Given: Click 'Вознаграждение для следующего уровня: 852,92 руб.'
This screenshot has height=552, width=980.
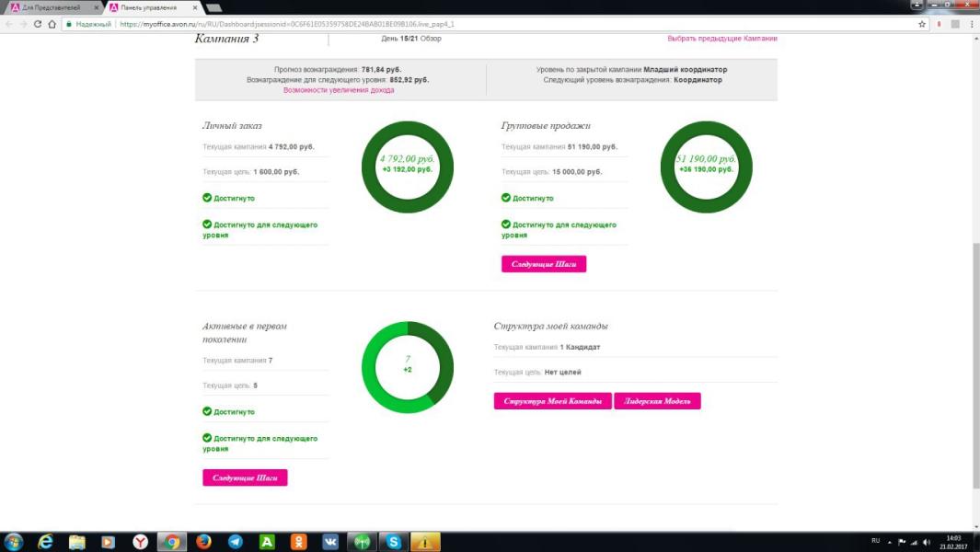Looking at the screenshot, I should [338, 79].
